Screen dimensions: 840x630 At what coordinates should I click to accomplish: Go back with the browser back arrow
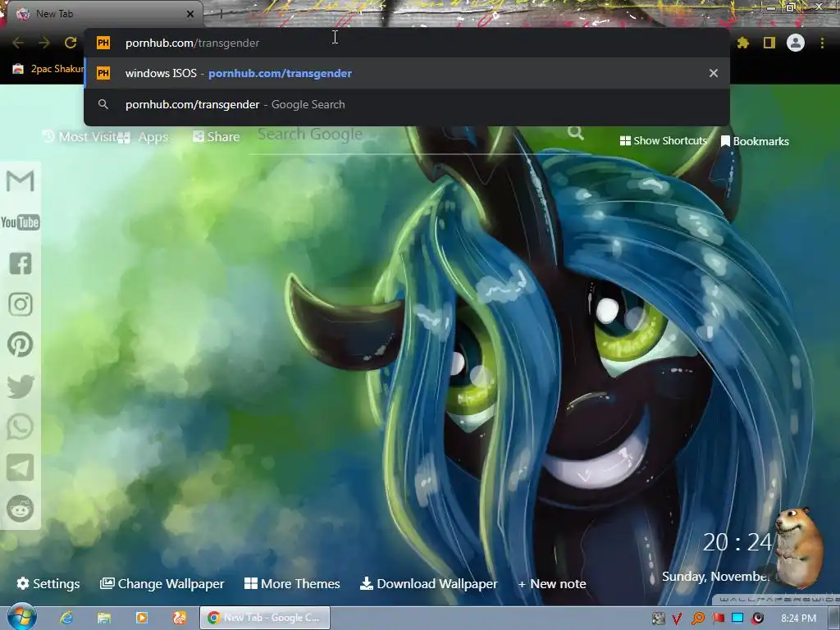click(x=18, y=43)
